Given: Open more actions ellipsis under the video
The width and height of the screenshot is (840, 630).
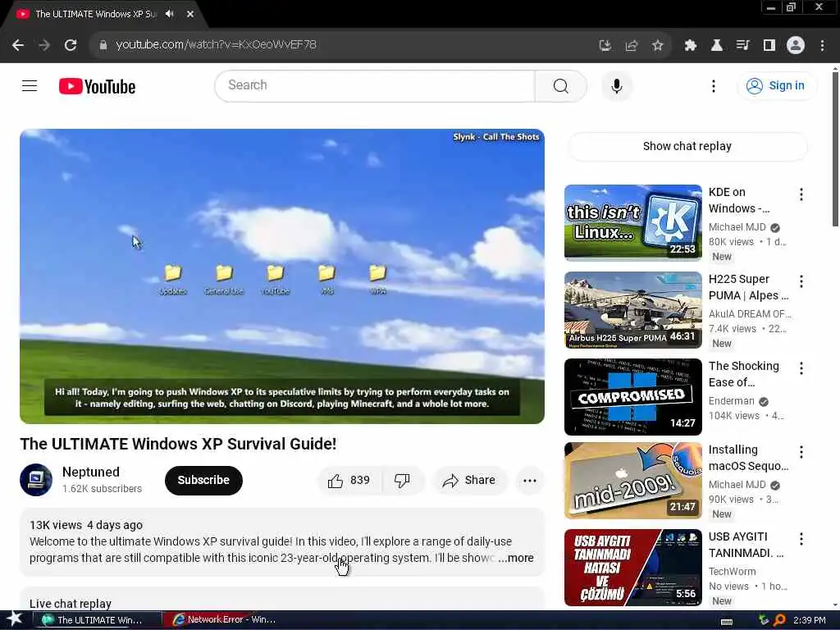Looking at the screenshot, I should coord(529,480).
